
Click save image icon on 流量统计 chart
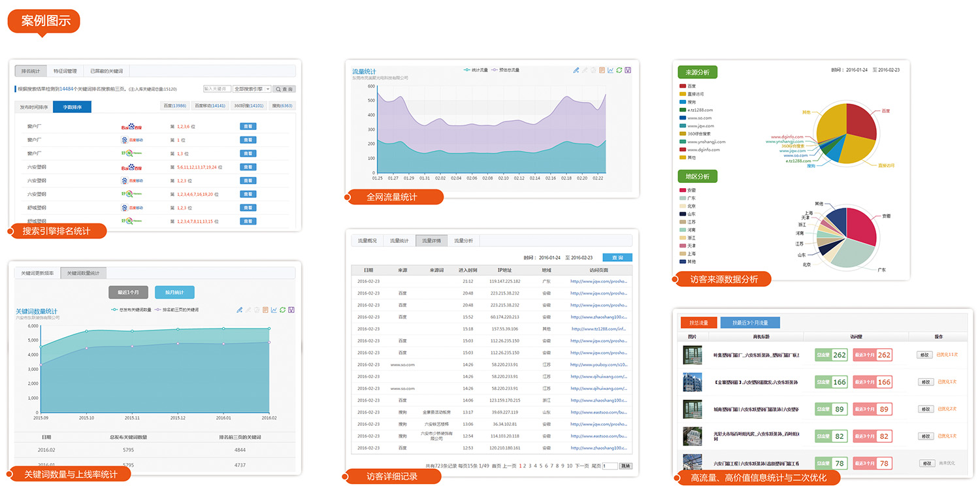[628, 70]
